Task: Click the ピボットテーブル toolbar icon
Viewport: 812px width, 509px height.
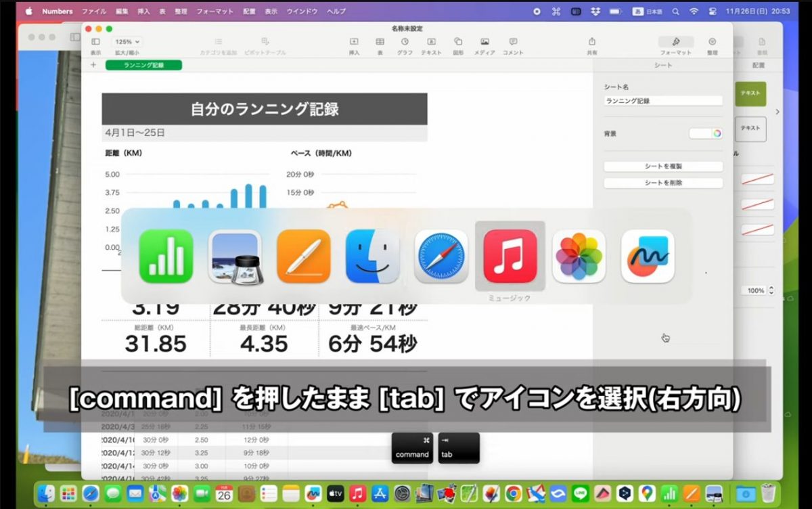Action: pyautogui.click(x=265, y=45)
